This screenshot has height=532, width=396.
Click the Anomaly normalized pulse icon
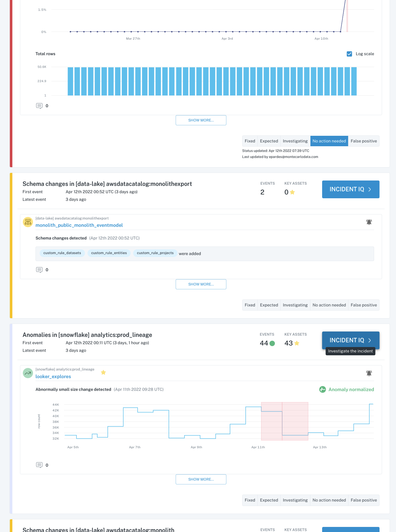(x=322, y=390)
